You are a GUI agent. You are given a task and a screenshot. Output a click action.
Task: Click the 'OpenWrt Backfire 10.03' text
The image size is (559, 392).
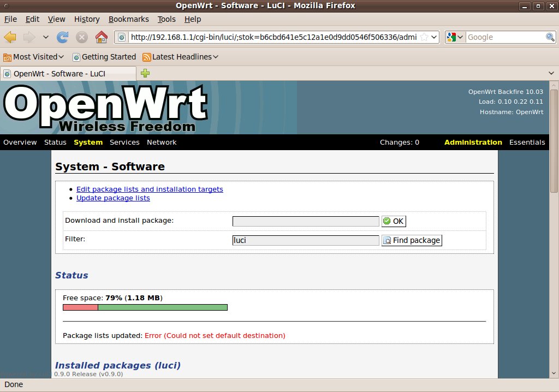(506, 92)
